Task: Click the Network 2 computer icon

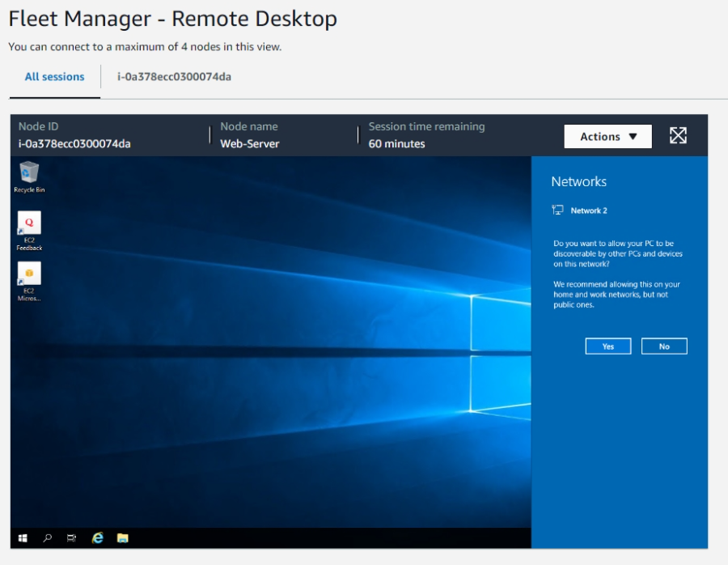Action: [x=557, y=210]
